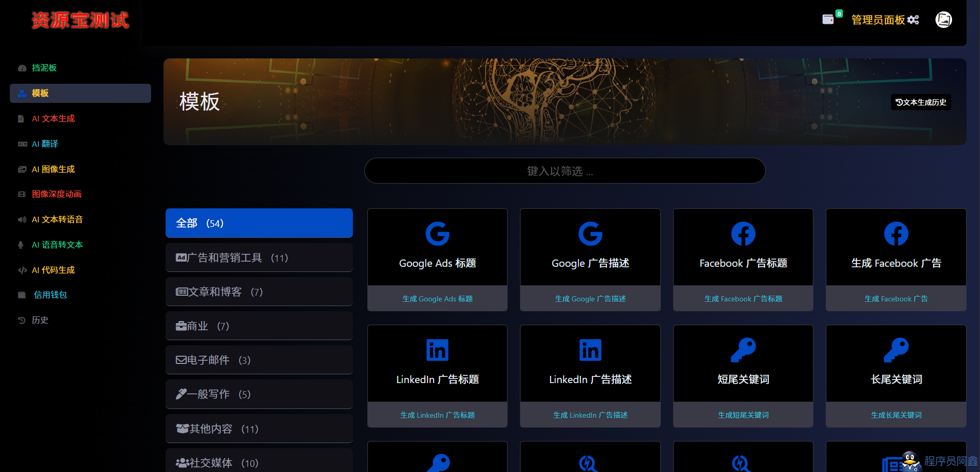Select the 一般写作 (5) category
Viewport: 980px width, 472px height.
259,394
